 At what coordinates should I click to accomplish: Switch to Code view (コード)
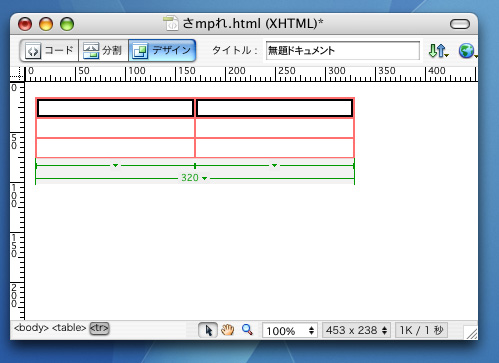49,51
